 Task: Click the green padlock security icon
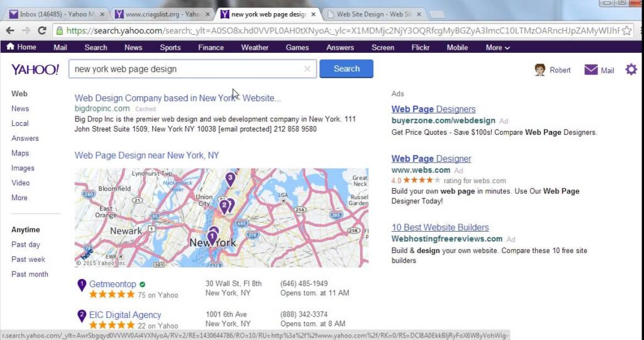point(60,30)
